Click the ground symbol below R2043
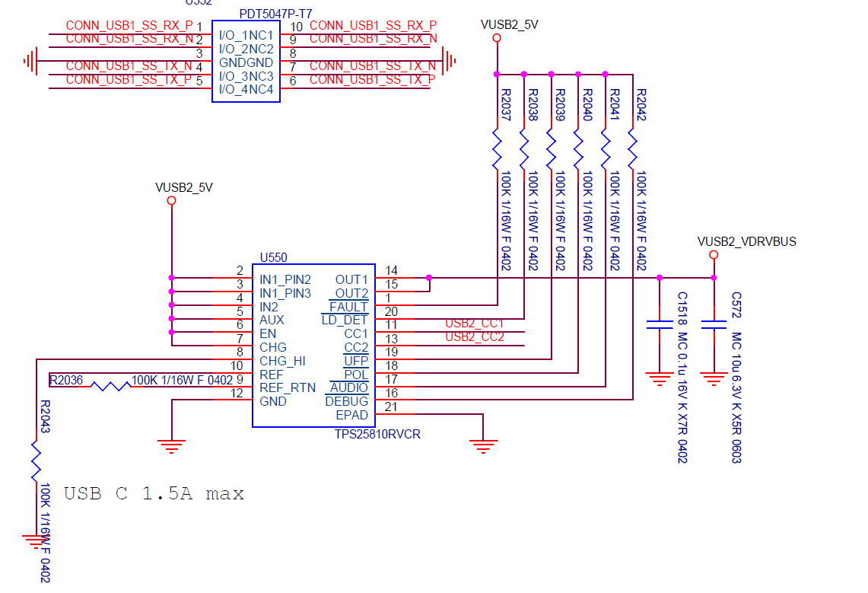This screenshot has height=593, width=868. pyautogui.click(x=34, y=542)
